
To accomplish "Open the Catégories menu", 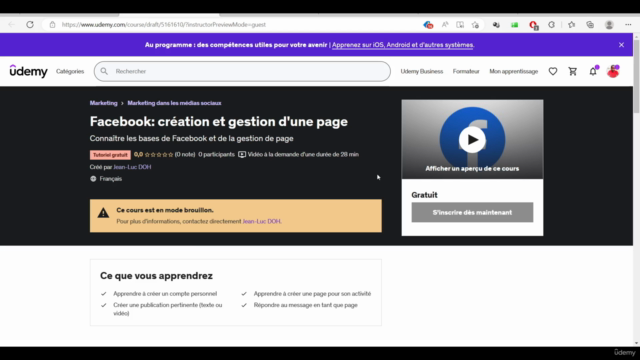I will coord(70,71).
